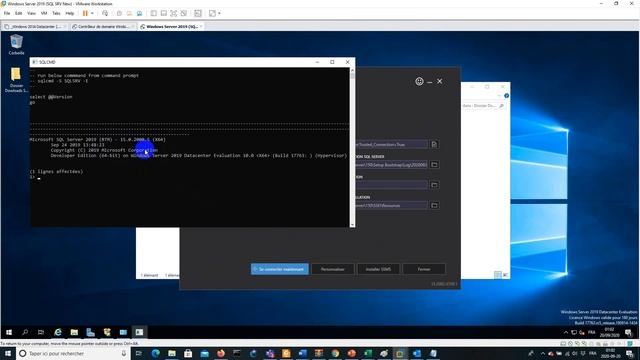This screenshot has width=640, height=360.
Task: Click the smiley feedback icon in installer
Action: pos(419,81)
